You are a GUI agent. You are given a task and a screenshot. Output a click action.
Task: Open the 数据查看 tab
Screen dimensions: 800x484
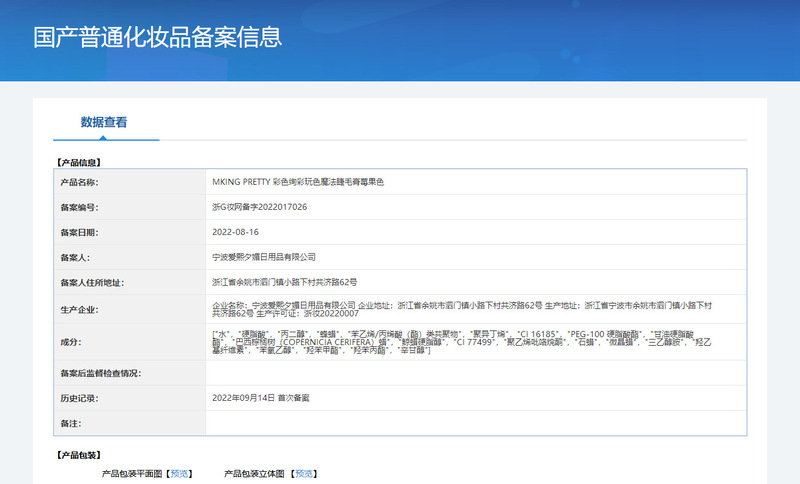tap(104, 122)
